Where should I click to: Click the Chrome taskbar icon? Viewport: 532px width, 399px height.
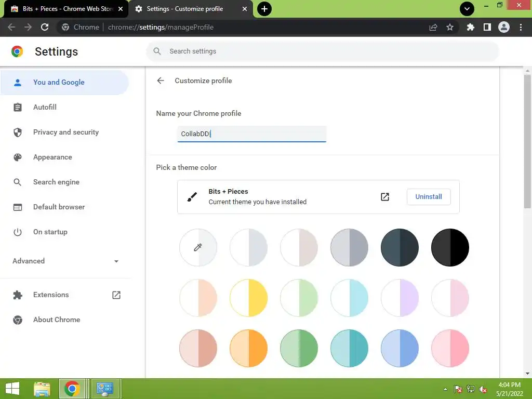[72, 389]
